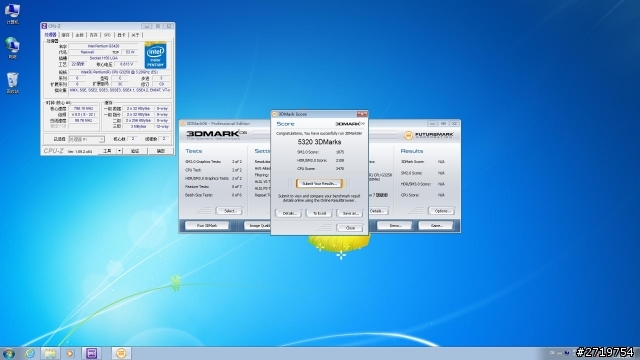This screenshot has height=360, width=640.
Task: Open the Windows Start menu orb
Action: 9,353
